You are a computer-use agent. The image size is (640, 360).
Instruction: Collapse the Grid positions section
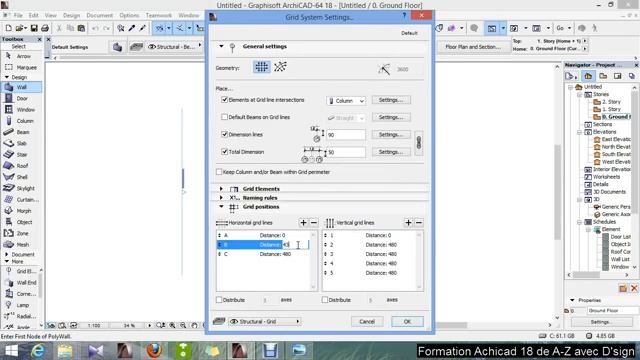221,207
